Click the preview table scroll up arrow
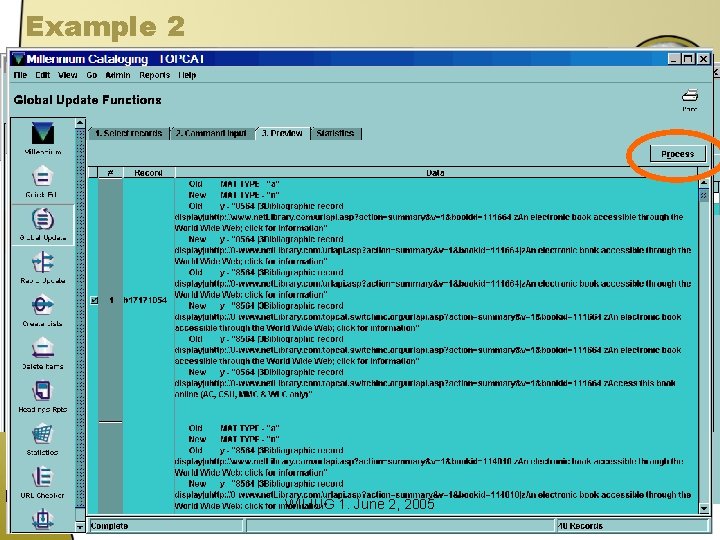Image resolution: width=720 pixels, height=540 pixels. [x=704, y=183]
